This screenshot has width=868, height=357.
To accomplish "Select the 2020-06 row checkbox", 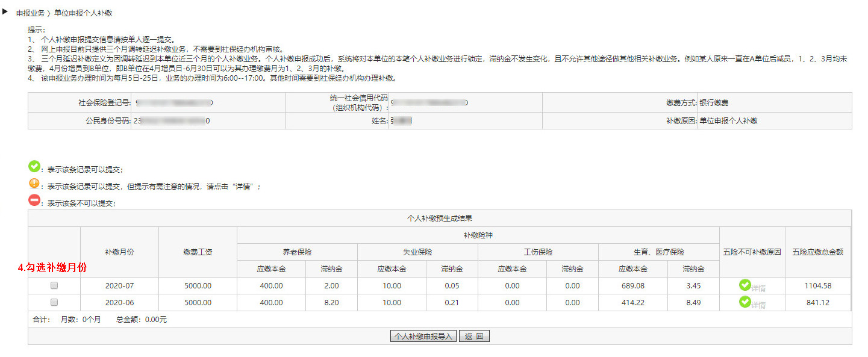I will pos(54,302).
